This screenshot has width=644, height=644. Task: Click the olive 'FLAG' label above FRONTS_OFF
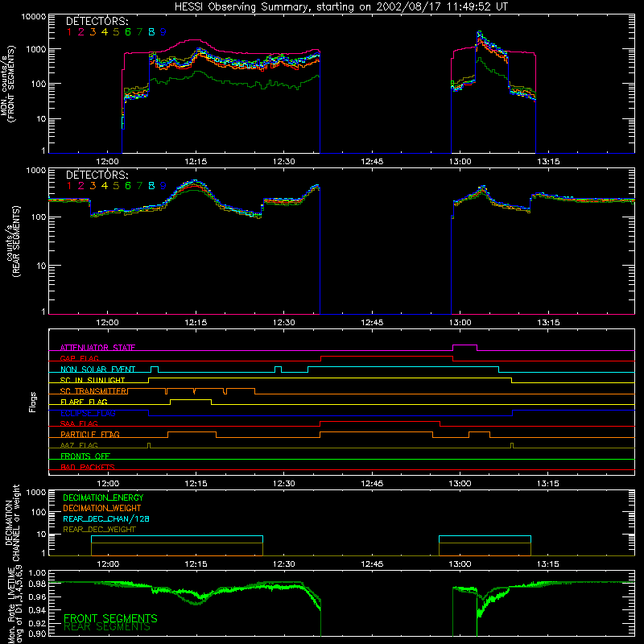click(79, 446)
